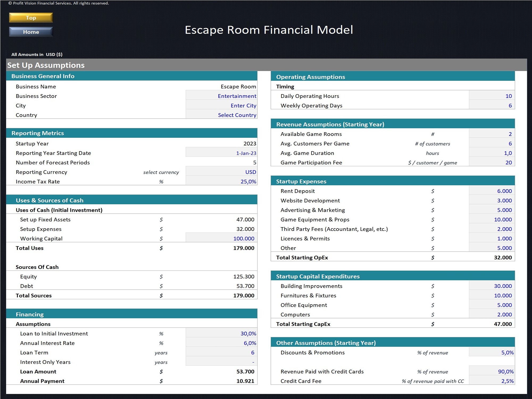Click the Home navigation button
This screenshot has height=399, width=532.
click(31, 32)
